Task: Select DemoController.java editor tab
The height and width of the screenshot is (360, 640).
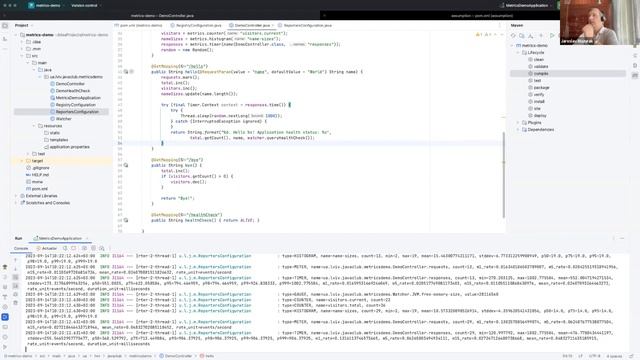Action: click(250, 25)
